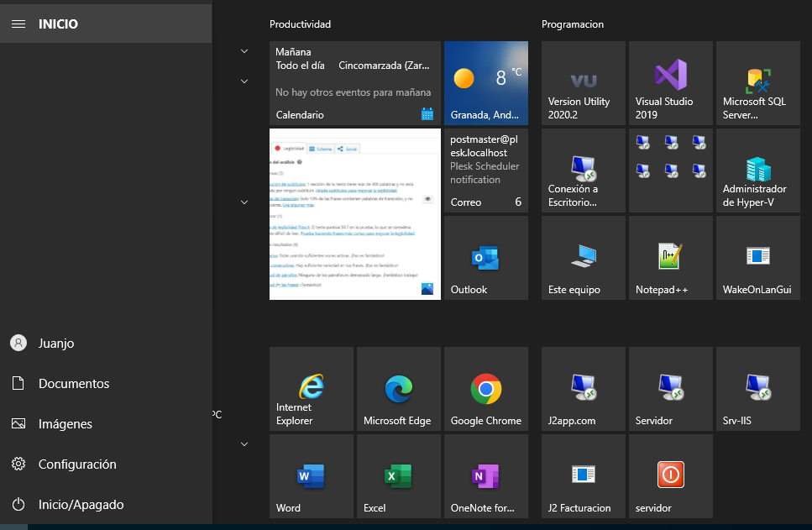This screenshot has height=530, width=812.
Task: Open Word
Action: 312,476
